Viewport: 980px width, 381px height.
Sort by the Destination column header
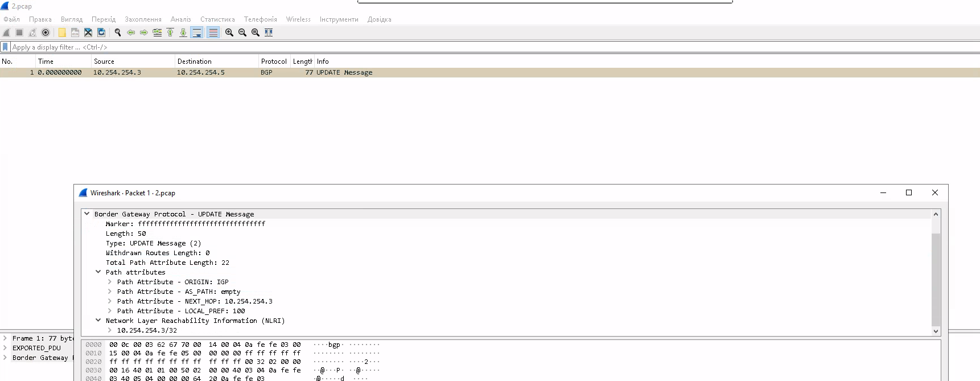click(x=217, y=62)
